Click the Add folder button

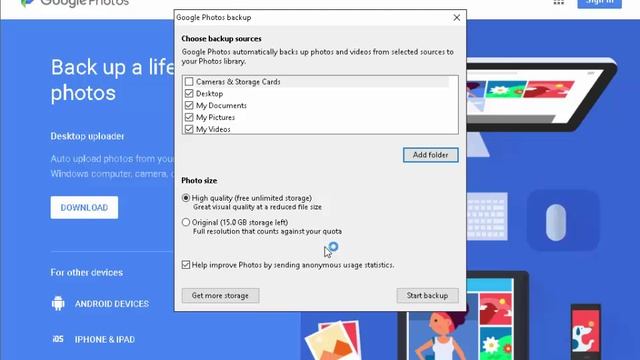[x=431, y=155]
